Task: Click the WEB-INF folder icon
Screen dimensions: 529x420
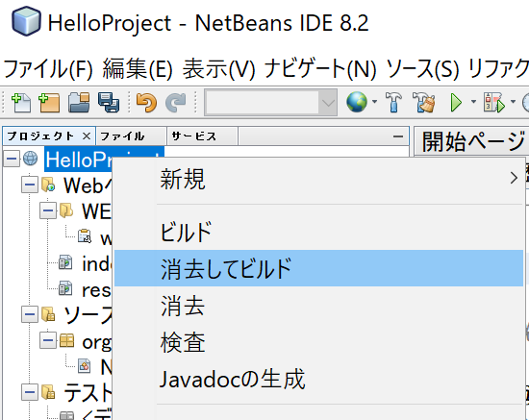Action: pyautogui.click(x=66, y=210)
